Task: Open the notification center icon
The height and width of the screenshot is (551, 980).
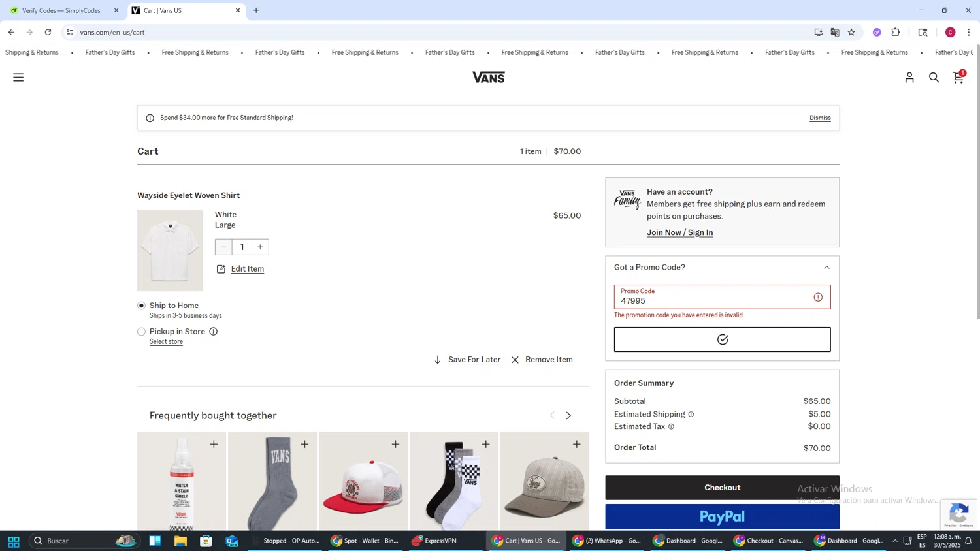Action: click(969, 541)
